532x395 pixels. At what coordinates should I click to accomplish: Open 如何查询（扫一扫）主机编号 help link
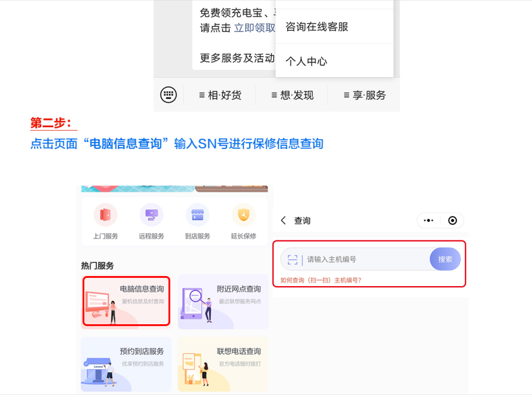point(320,280)
